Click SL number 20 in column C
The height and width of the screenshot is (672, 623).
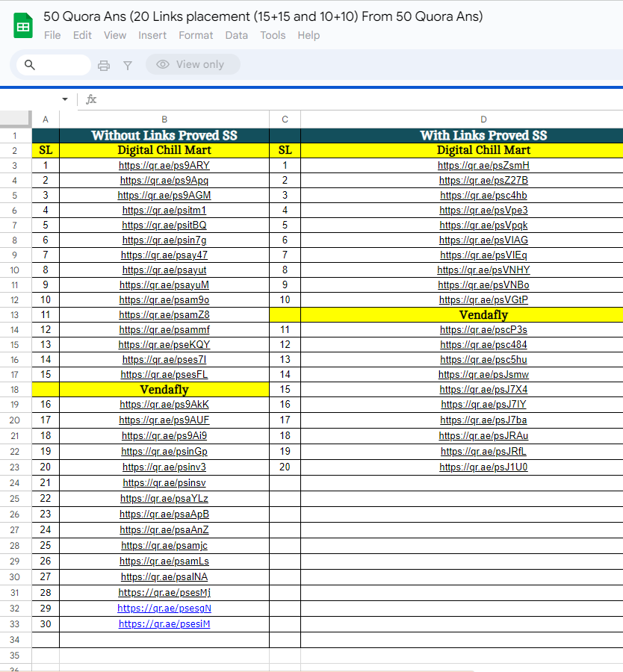pyautogui.click(x=285, y=467)
